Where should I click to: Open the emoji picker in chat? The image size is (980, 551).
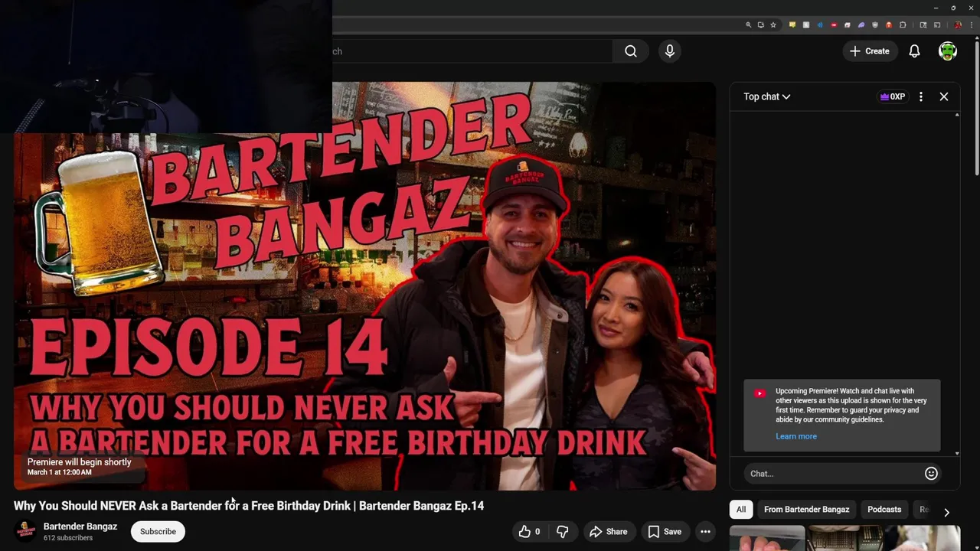931,474
